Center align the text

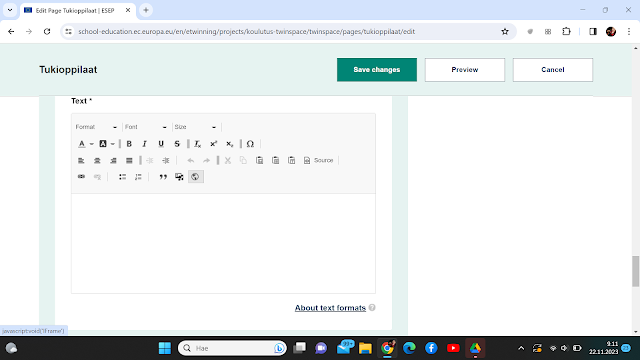[x=97, y=160]
